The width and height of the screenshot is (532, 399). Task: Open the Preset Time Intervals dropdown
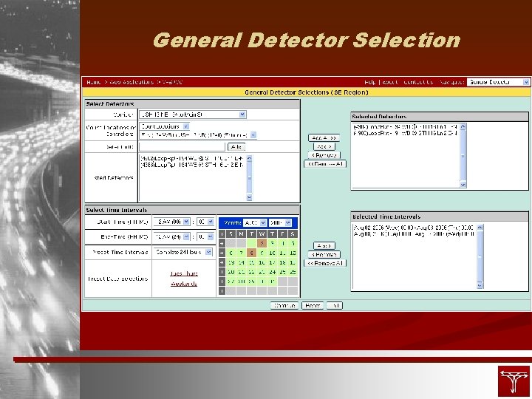tap(183, 252)
